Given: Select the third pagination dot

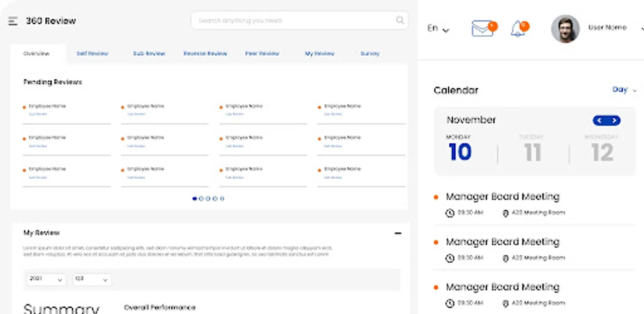Looking at the screenshot, I should coord(208,199).
